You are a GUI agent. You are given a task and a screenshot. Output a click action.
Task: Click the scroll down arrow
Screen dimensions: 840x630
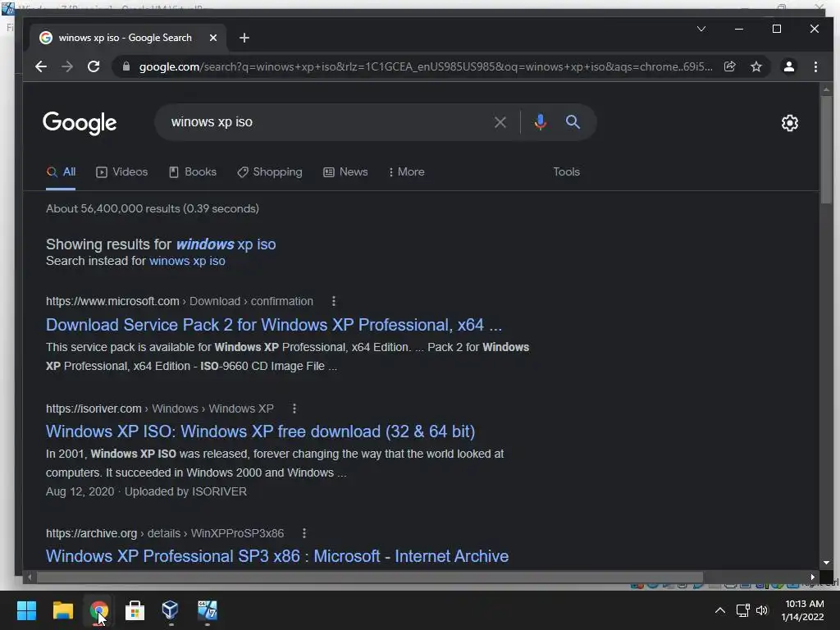click(826, 563)
